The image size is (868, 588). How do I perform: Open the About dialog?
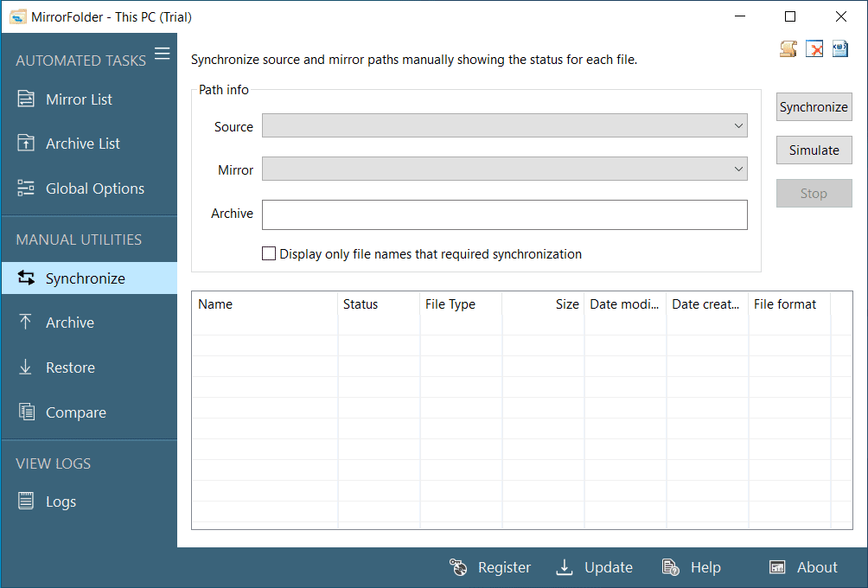(803, 567)
